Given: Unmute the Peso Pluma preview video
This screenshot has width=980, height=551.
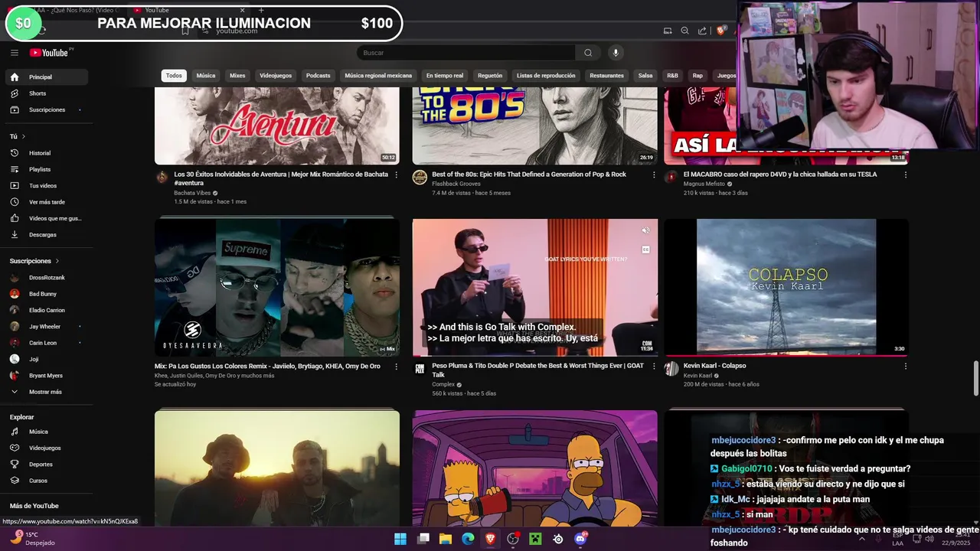Looking at the screenshot, I should click(x=645, y=230).
